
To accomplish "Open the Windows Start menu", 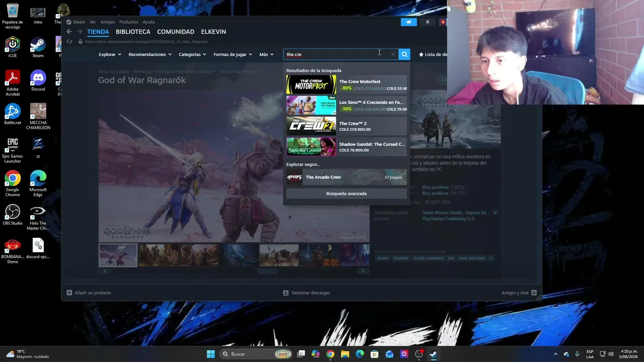I will (x=211, y=354).
